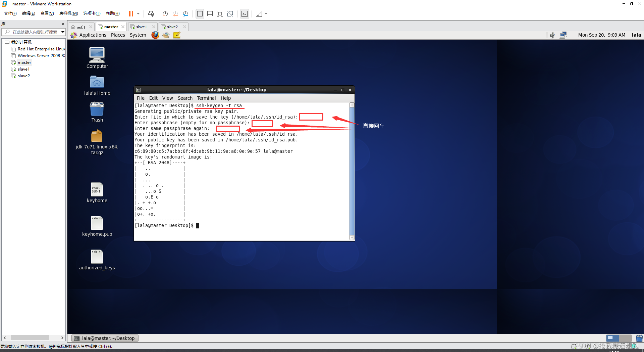Revert the VM to its last snapshot
The width and height of the screenshot is (644, 352).
coord(175,14)
